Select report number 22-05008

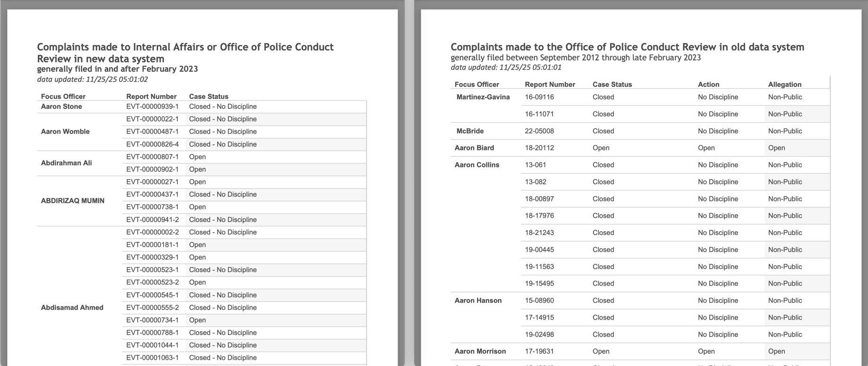coord(539,131)
